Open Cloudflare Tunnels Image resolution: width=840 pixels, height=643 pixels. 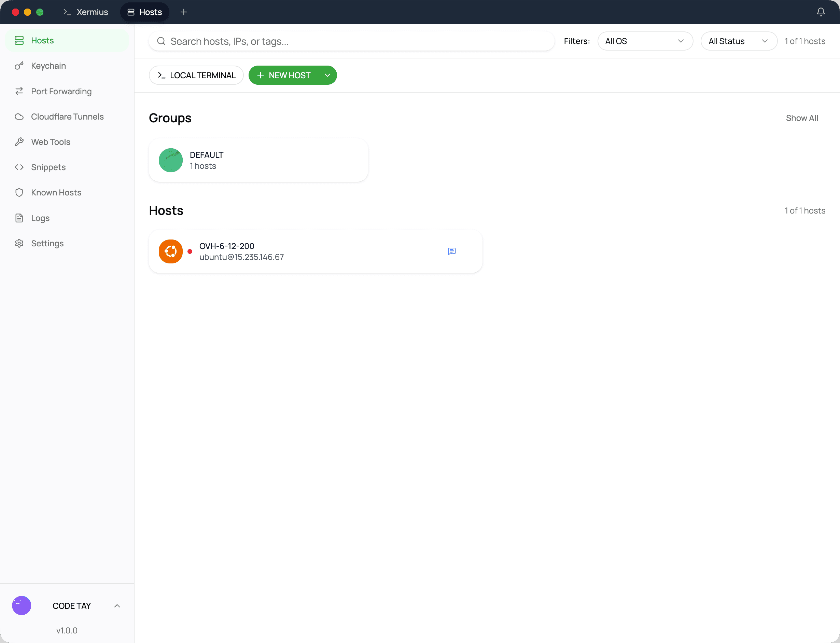tap(67, 117)
